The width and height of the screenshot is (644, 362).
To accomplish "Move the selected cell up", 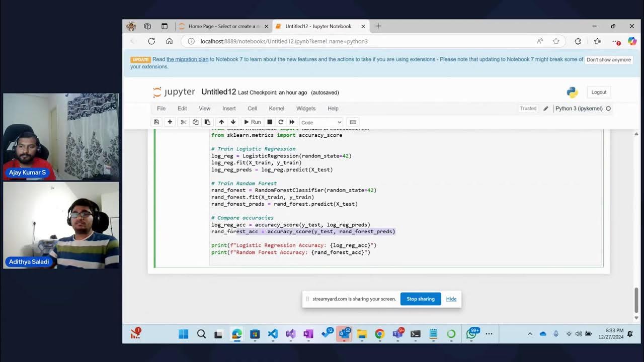I will point(221,122).
